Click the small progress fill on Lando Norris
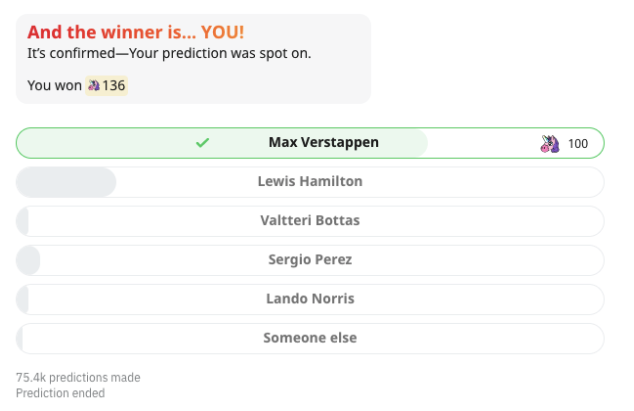Screen dimensions: 634x411 point(23,299)
